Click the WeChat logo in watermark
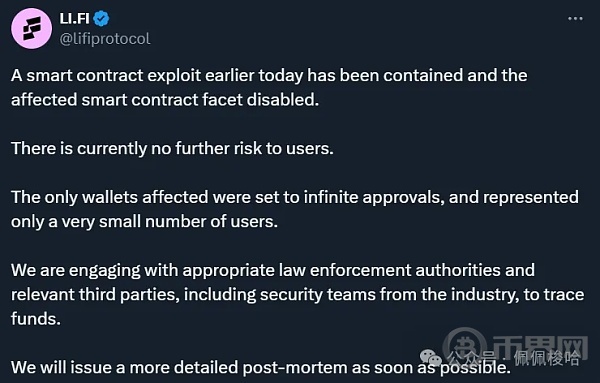The height and width of the screenshot is (383, 600). pyautogui.click(x=431, y=358)
